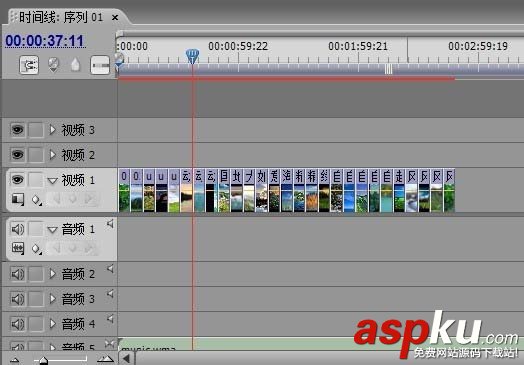Add keyframe button on 音频 1 track
Viewport: 524px width, 365px height.
tap(73, 248)
